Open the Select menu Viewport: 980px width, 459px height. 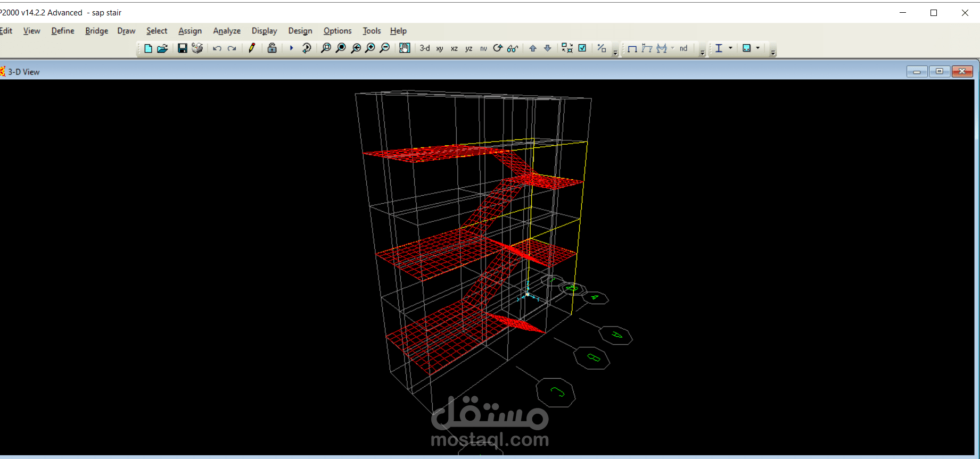coord(157,31)
